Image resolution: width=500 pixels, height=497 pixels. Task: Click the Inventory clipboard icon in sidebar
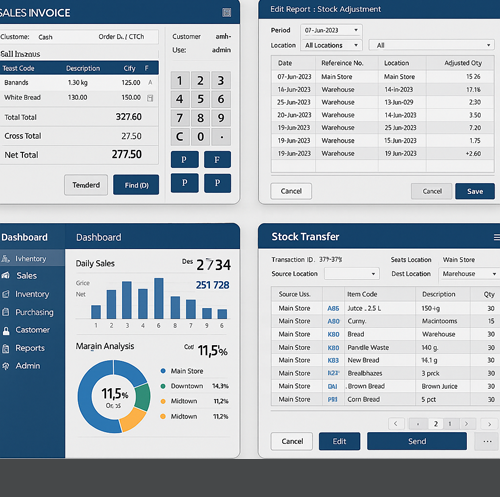(6, 294)
